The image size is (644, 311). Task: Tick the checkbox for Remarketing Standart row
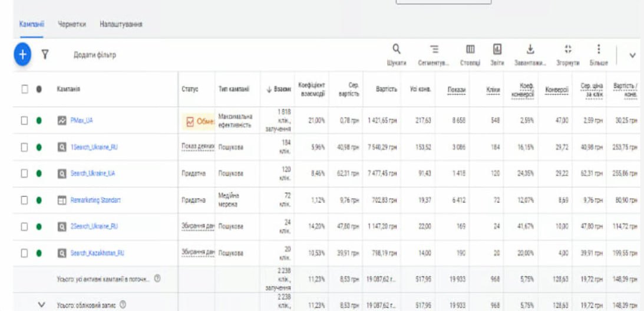[x=25, y=200]
